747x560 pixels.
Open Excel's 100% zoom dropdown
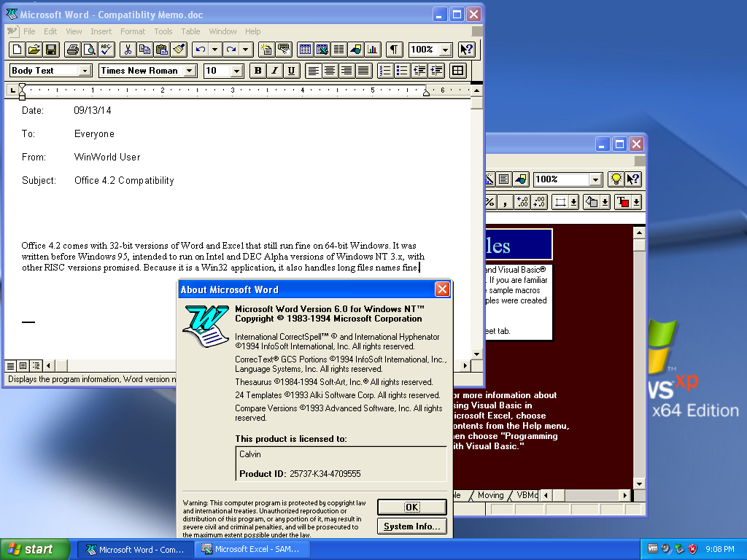pyautogui.click(x=595, y=179)
